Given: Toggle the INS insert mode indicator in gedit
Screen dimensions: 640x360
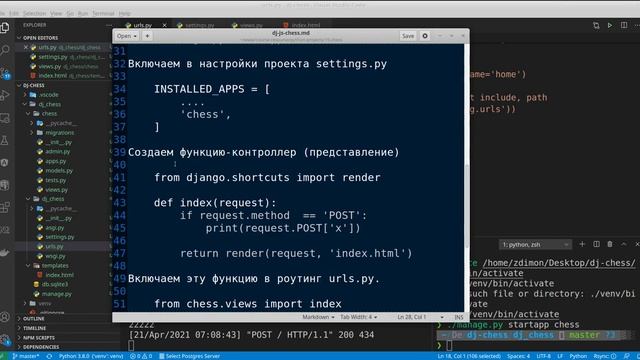Looking at the screenshot, I should 459,317.
